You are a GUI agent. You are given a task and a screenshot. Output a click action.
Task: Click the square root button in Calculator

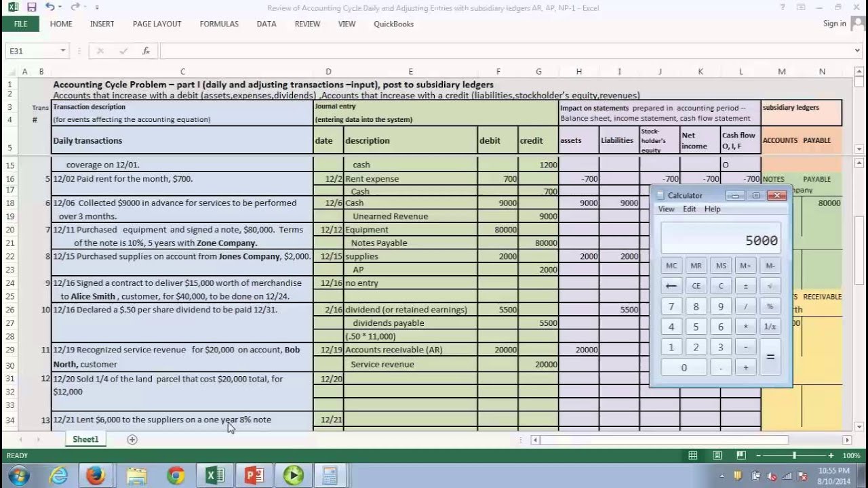point(770,286)
